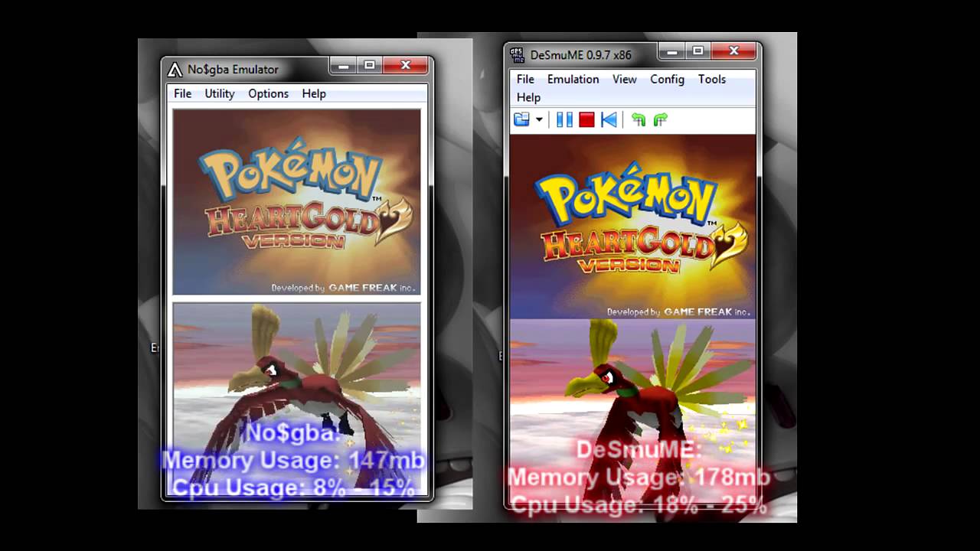
Task: Open Emulation menu in DeSmuME
Action: tap(573, 79)
